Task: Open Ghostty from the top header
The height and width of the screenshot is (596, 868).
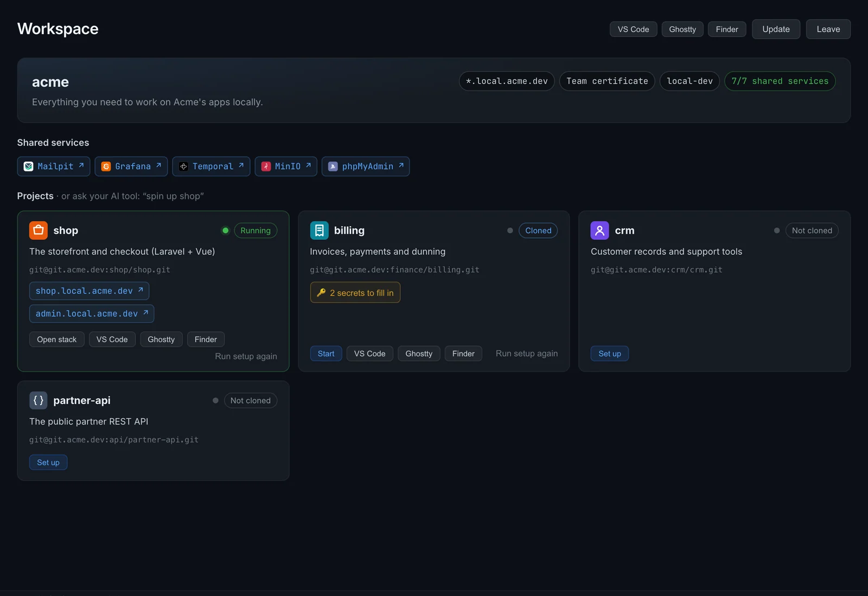Action: pyautogui.click(x=682, y=29)
